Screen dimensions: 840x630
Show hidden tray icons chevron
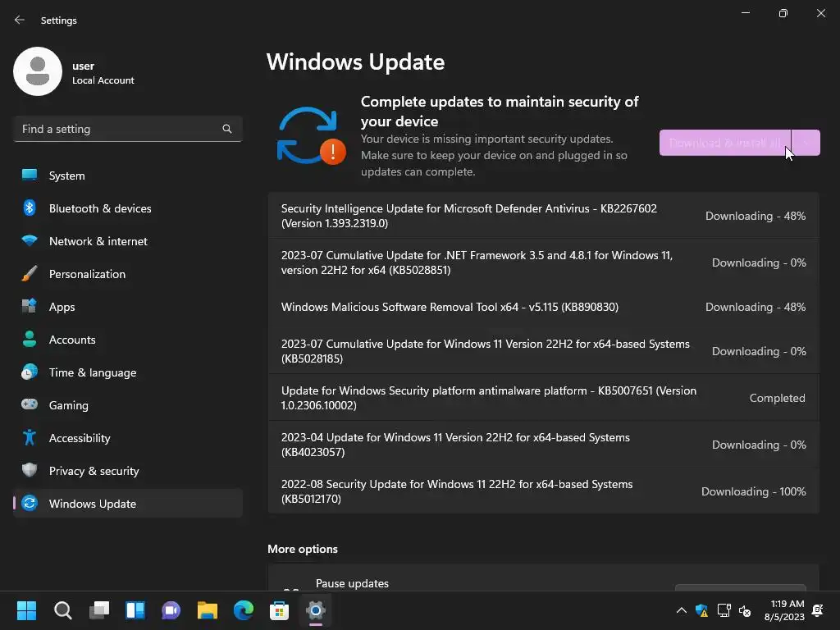pos(682,610)
